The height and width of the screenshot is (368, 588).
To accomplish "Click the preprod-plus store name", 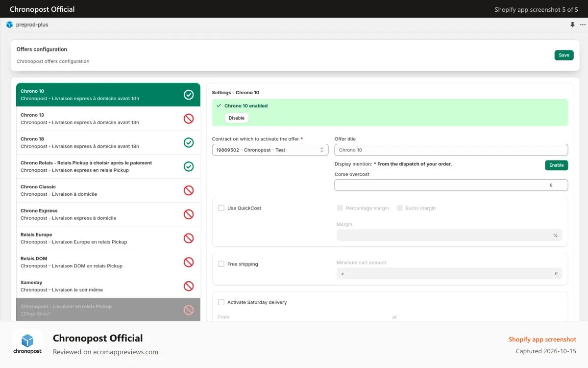I will pyautogui.click(x=32, y=25).
